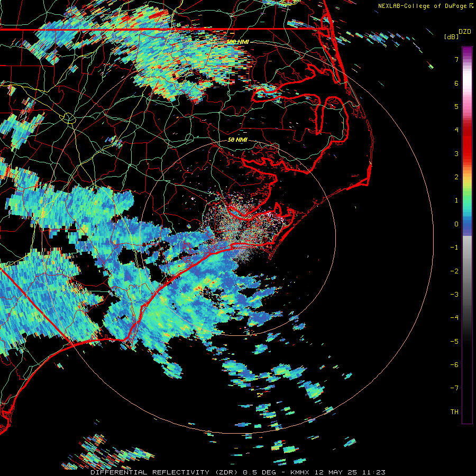Pick the "-4" tick label on the scale

(x=454, y=318)
